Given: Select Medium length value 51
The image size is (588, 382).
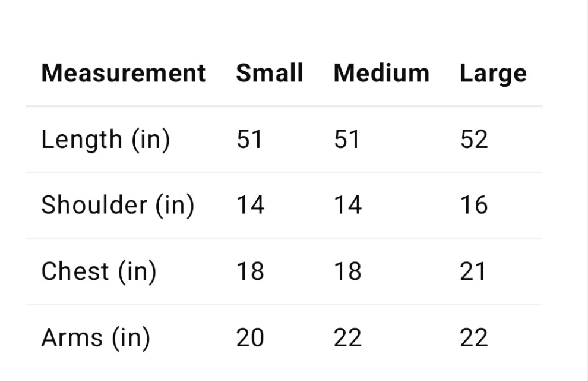Looking at the screenshot, I should [x=346, y=140].
